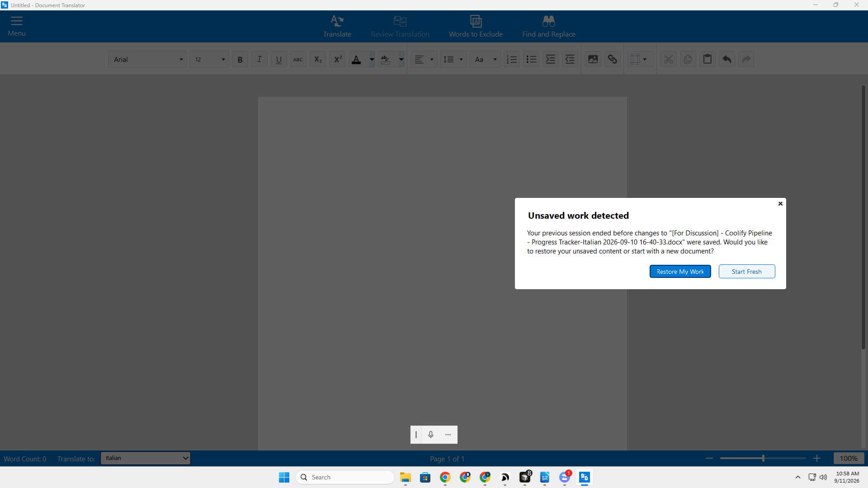Click the zoom in plus button
The width and height of the screenshot is (868, 488).
coord(817,458)
